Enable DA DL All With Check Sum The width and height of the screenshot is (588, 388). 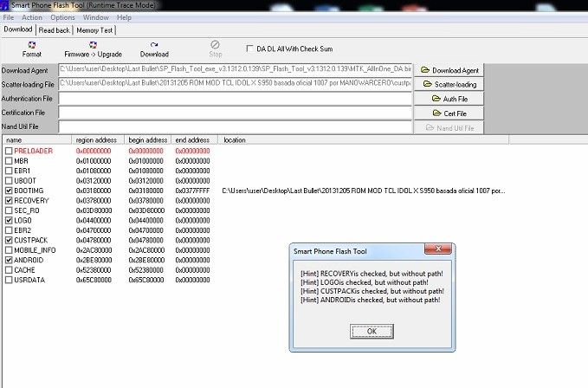click(249, 48)
